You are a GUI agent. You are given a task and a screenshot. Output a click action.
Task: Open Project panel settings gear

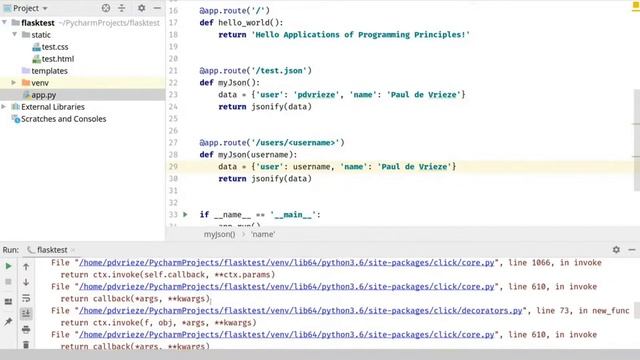point(141,8)
